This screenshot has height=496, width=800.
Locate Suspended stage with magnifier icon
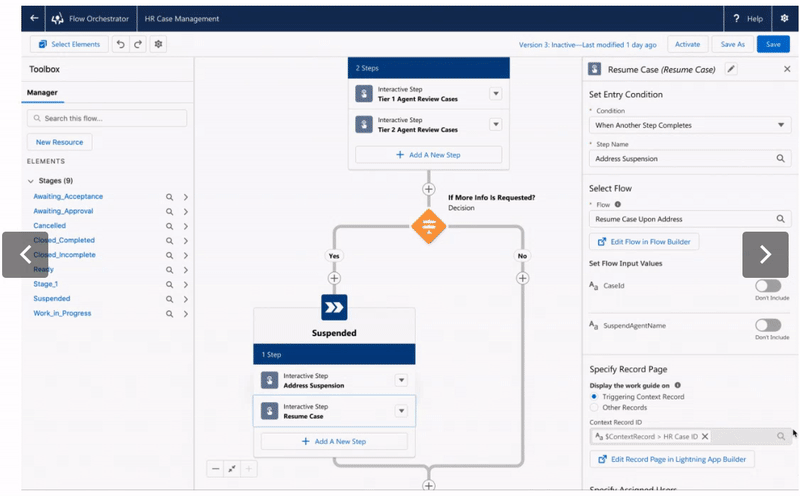[169, 299]
